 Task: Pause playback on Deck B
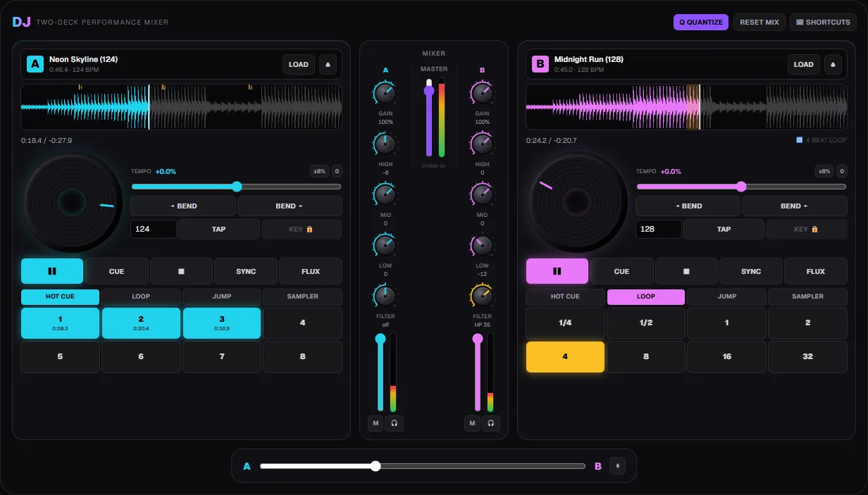click(x=557, y=271)
